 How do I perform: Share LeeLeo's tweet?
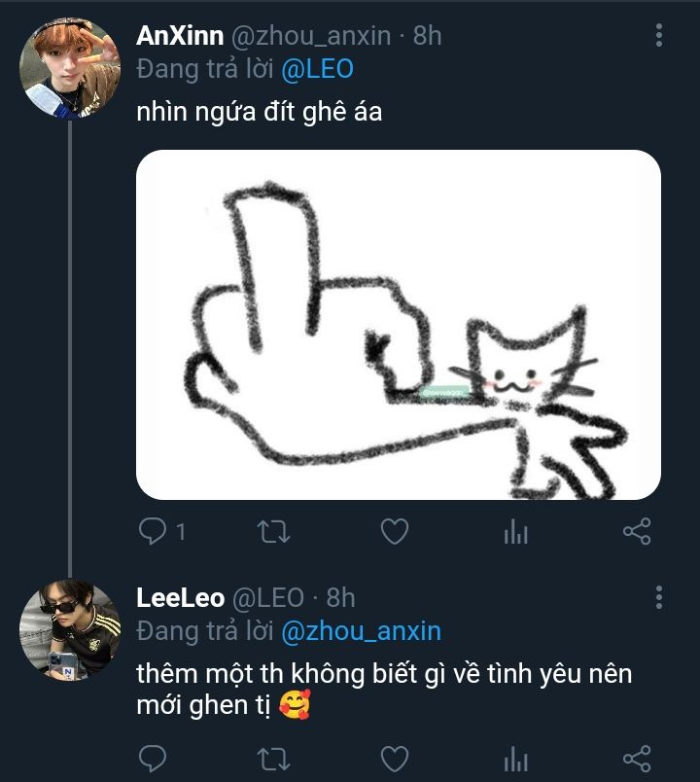pos(636,758)
